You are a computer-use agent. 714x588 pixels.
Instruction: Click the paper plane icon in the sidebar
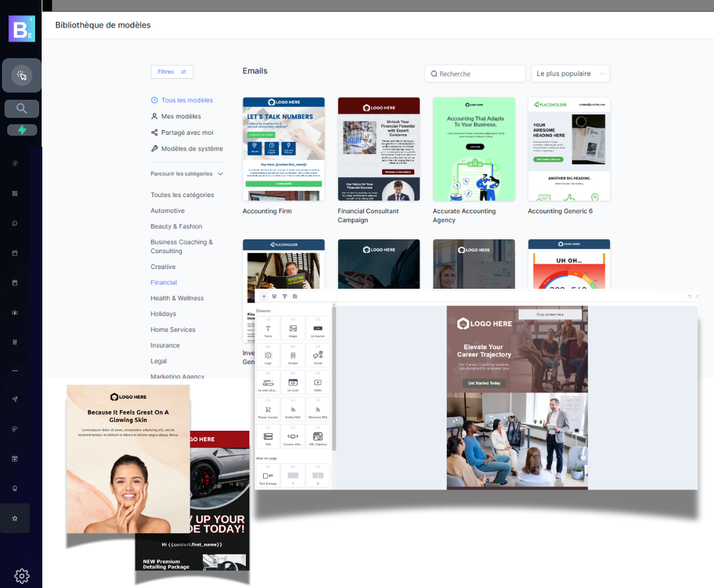tap(15, 399)
